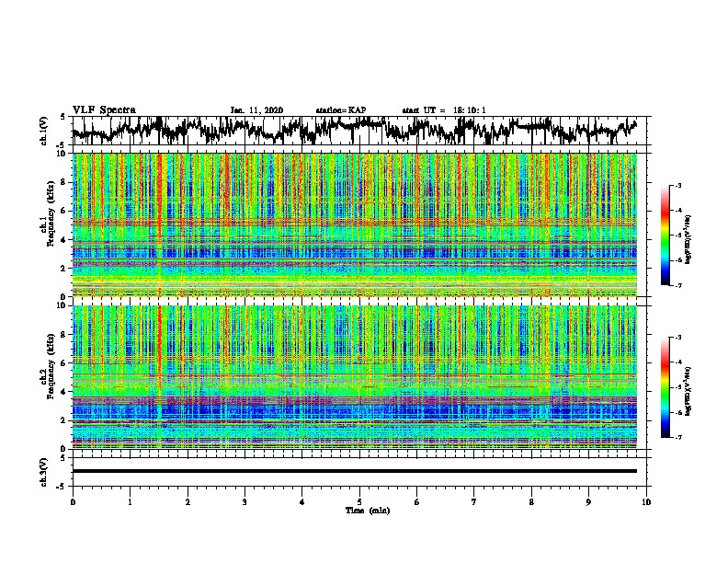Click the "10" tick on the time axis
The height and width of the screenshot is (563, 728).
pos(646,502)
